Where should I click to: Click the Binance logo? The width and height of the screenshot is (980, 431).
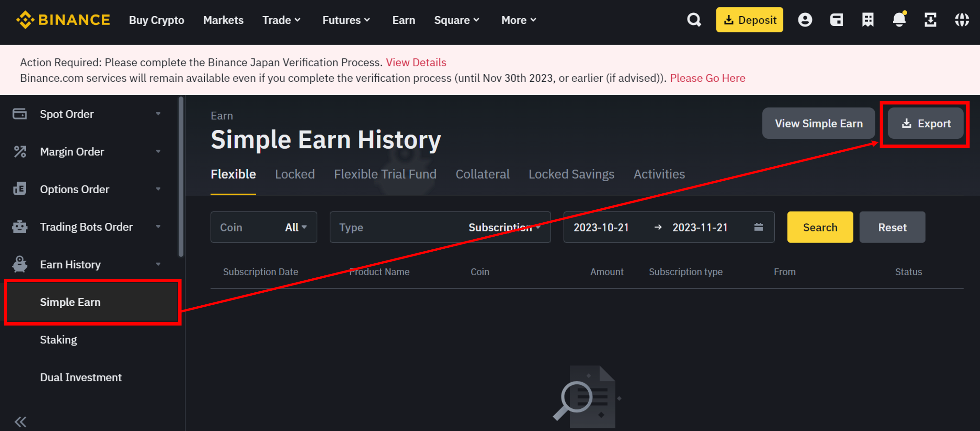63,20
